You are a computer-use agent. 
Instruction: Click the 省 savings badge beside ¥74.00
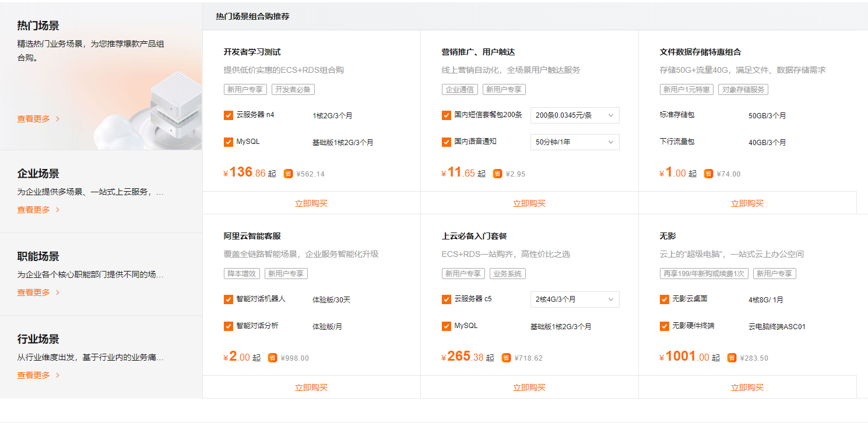click(708, 174)
